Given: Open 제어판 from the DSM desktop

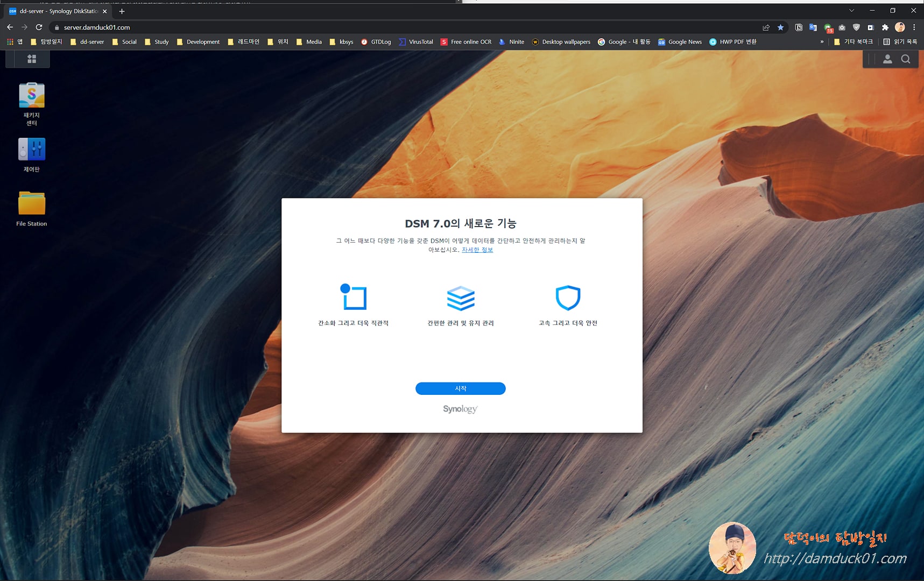Looking at the screenshot, I should (x=31, y=149).
